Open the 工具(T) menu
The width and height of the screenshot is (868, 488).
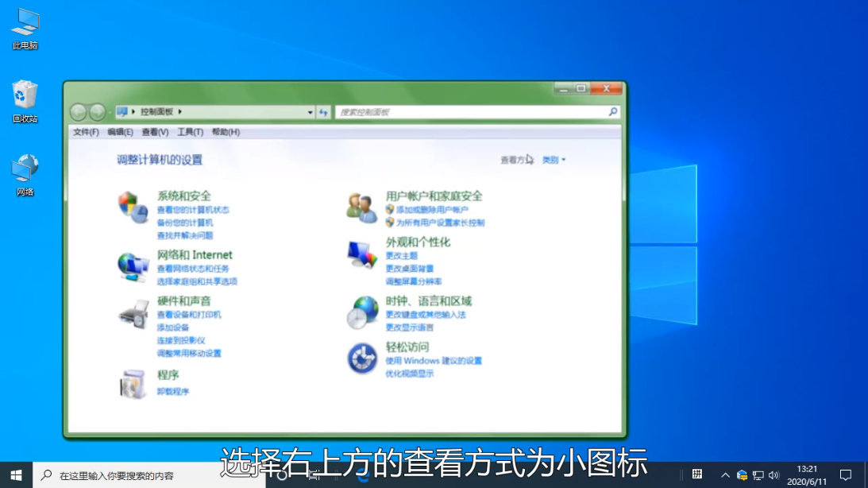coord(190,132)
